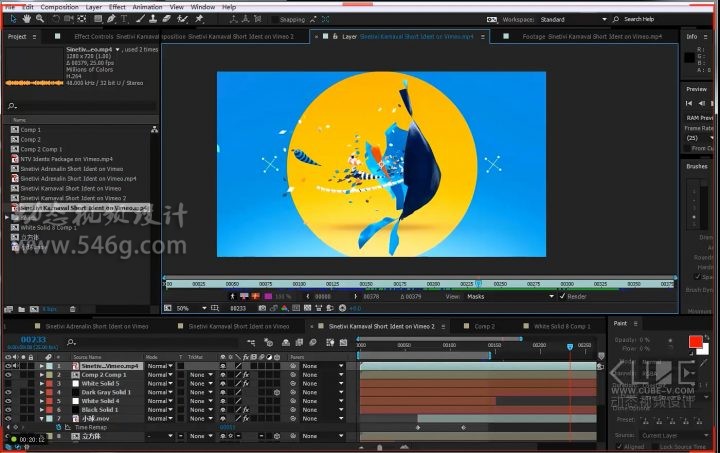The image size is (720, 453).
Task: Open the Workspace Standard dropdown
Action: point(573,19)
